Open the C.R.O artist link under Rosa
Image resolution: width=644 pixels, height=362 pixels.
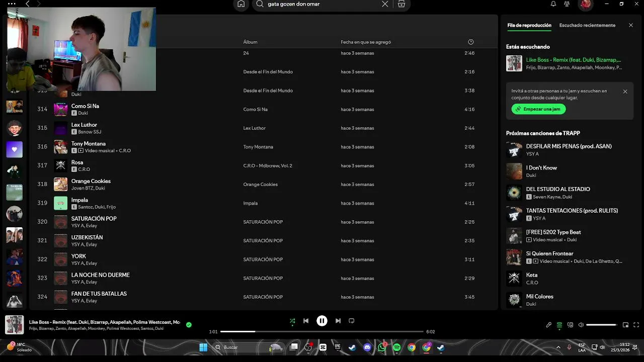coord(84,169)
